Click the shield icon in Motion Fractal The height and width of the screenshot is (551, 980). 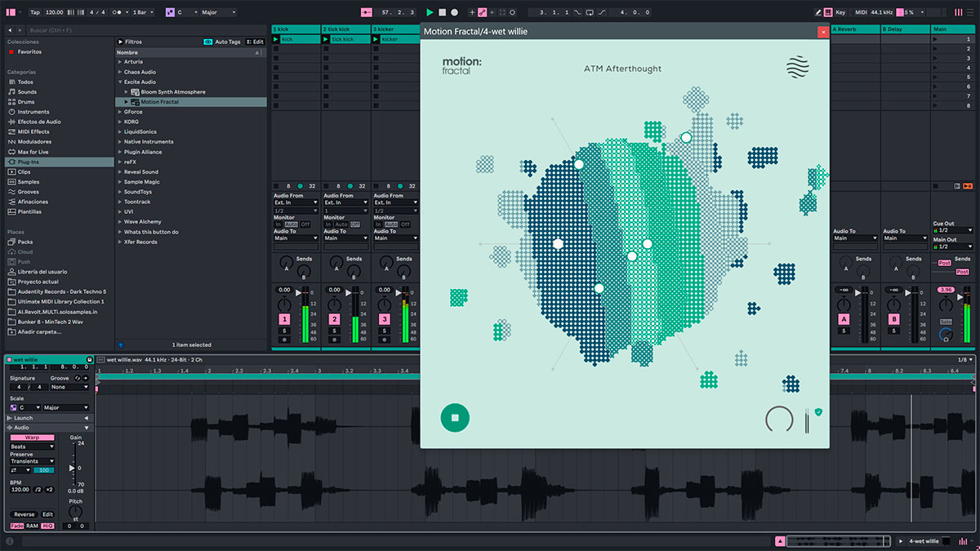coord(817,412)
